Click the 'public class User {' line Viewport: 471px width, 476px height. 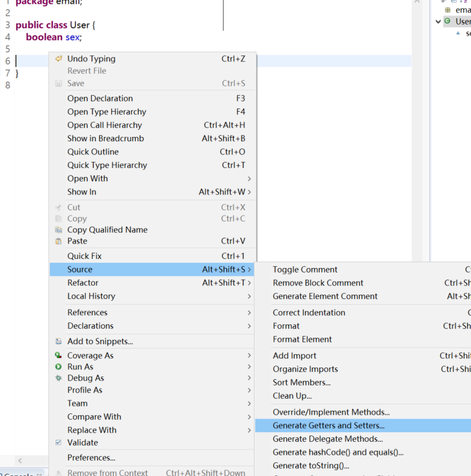pyautogui.click(x=56, y=25)
